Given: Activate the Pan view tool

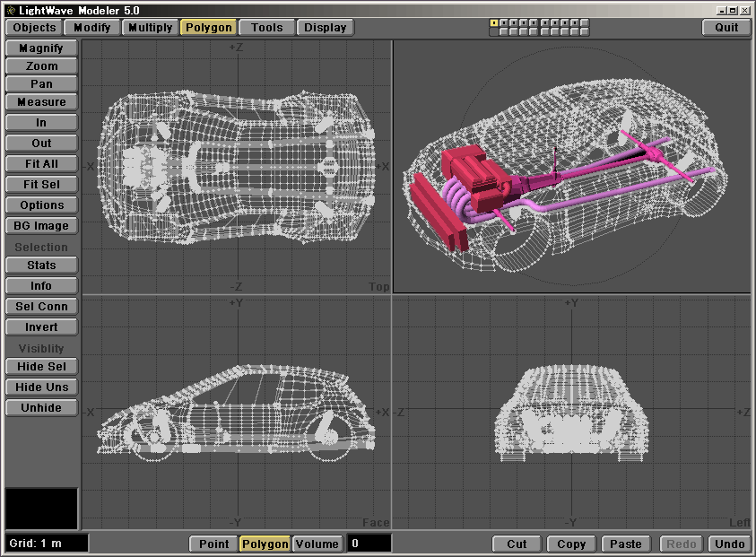Looking at the screenshot, I should coord(41,84).
